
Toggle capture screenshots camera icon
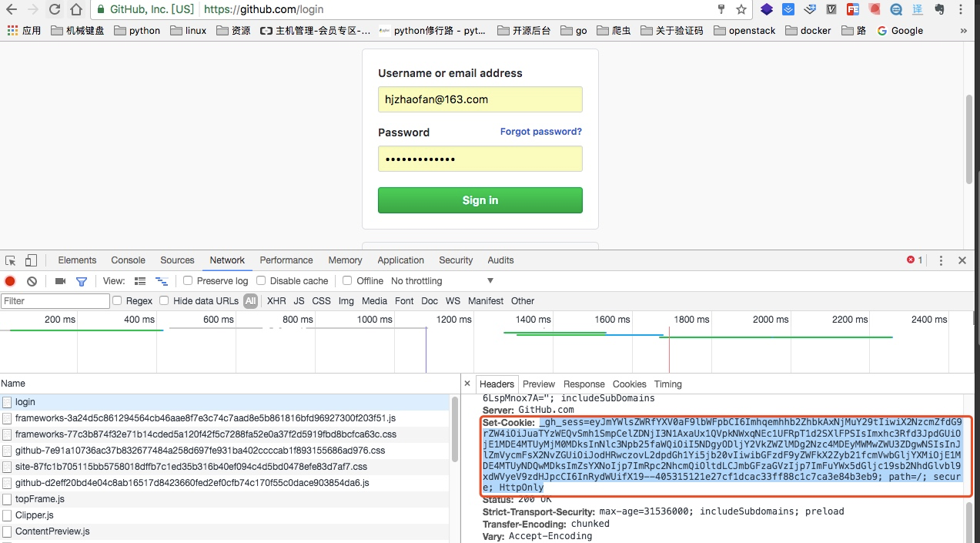coord(60,281)
